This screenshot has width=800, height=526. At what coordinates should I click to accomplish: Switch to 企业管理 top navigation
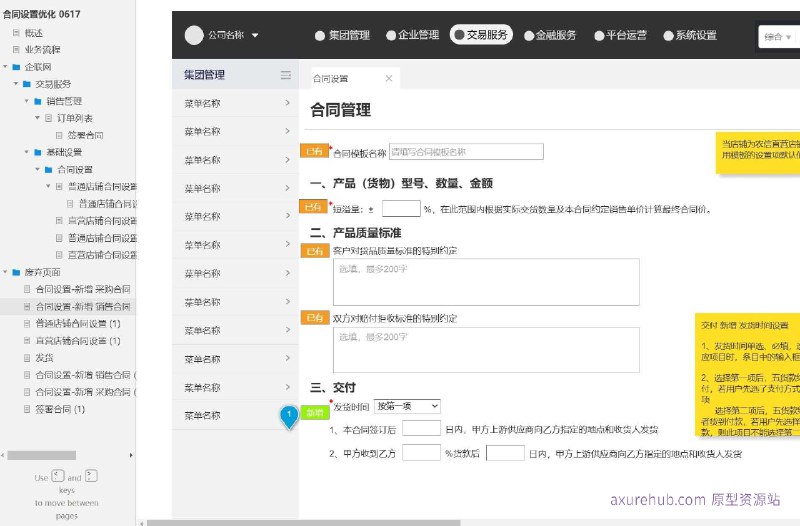[413, 35]
